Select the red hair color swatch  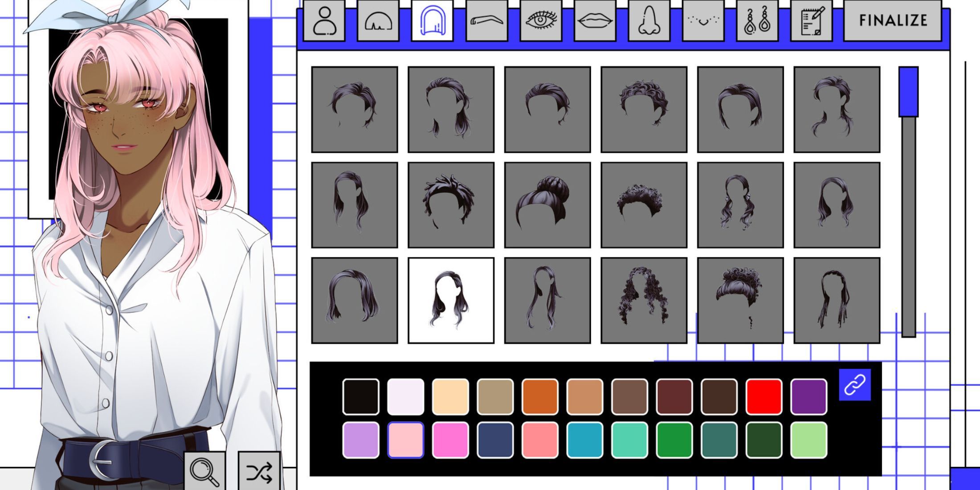tap(764, 396)
